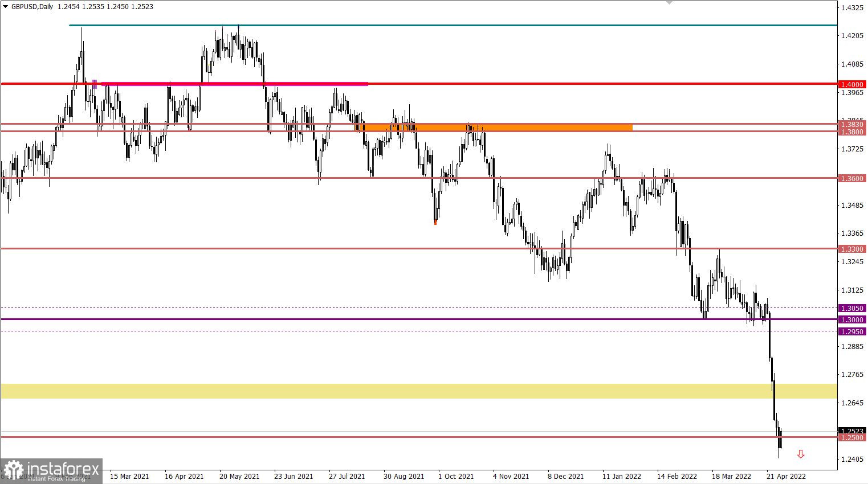
Task: Select the yellow shaded support zone
Action: point(419,391)
